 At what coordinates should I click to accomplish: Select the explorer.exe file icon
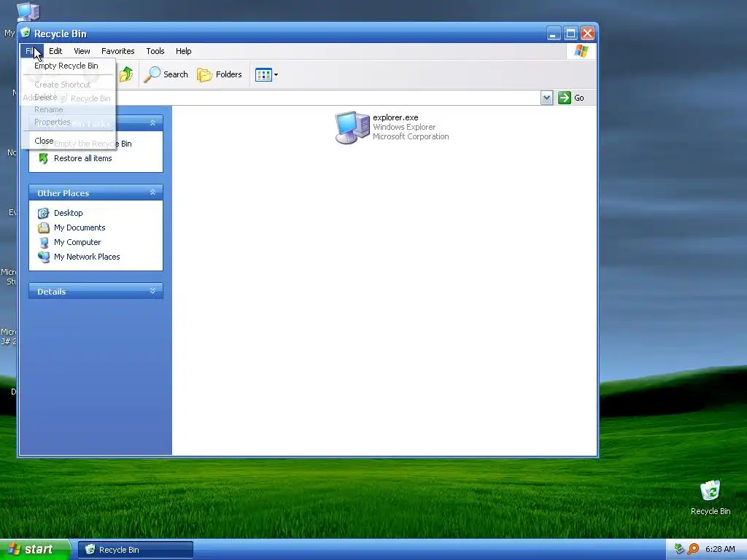[352, 127]
